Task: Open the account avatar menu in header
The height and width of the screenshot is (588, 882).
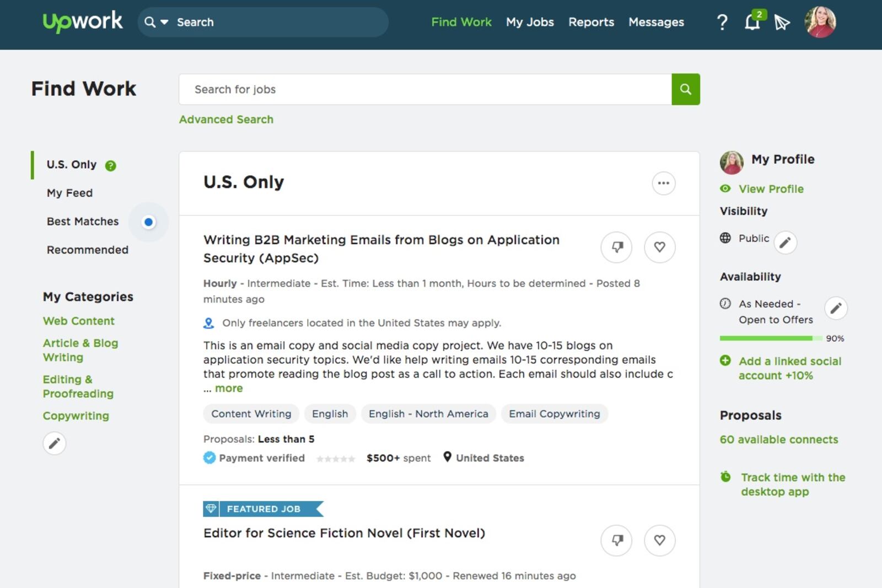Action: 820,22
